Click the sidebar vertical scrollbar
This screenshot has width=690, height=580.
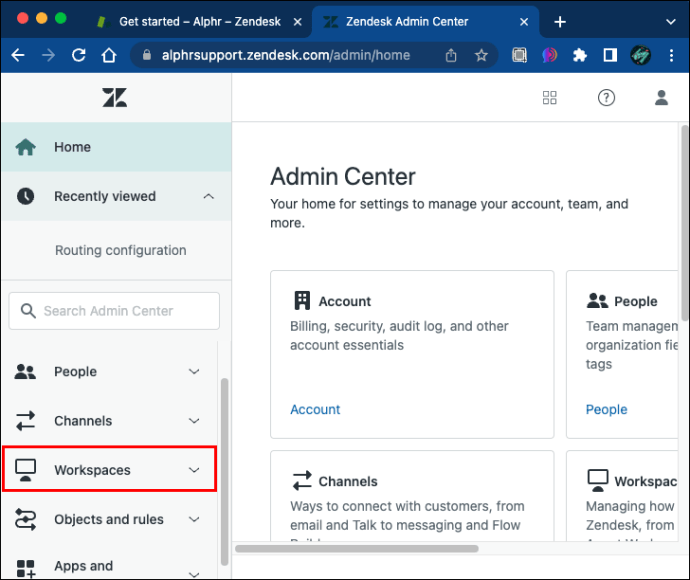(x=224, y=471)
